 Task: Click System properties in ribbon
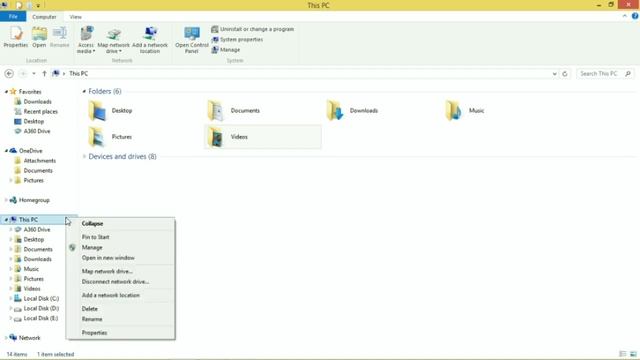(237, 40)
